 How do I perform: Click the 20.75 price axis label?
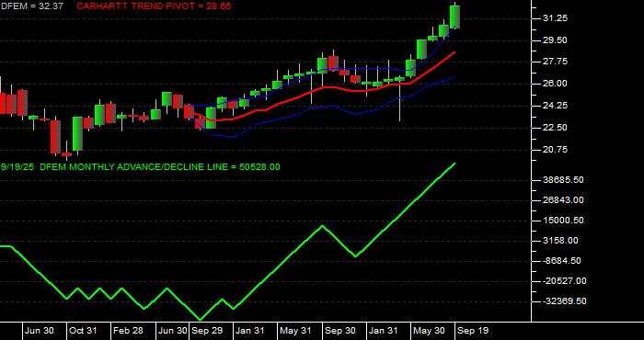coord(555,150)
